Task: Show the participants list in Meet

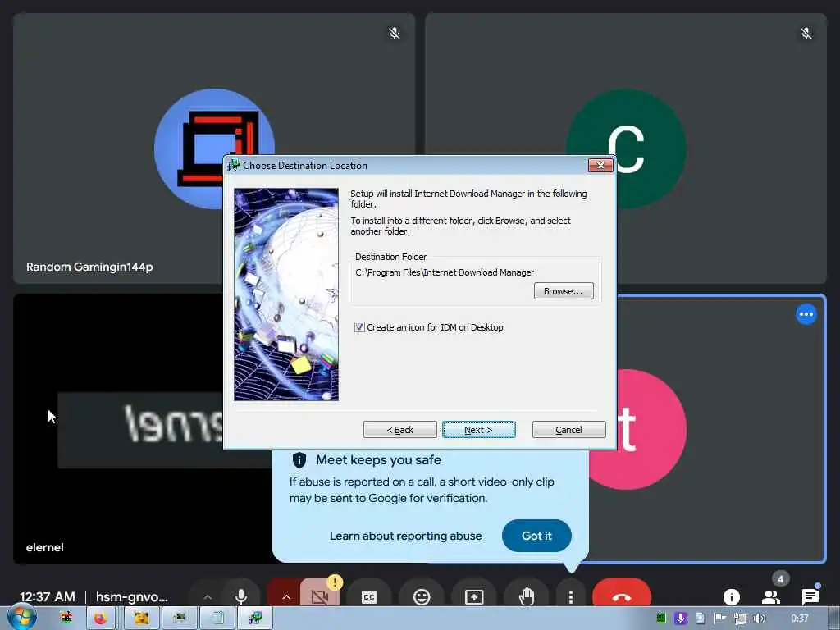Action: click(x=770, y=596)
